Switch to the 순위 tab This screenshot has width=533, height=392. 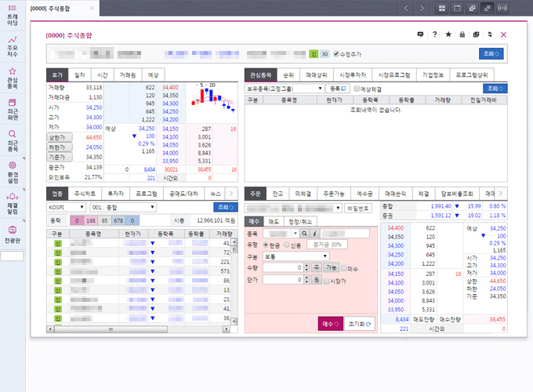click(x=288, y=75)
